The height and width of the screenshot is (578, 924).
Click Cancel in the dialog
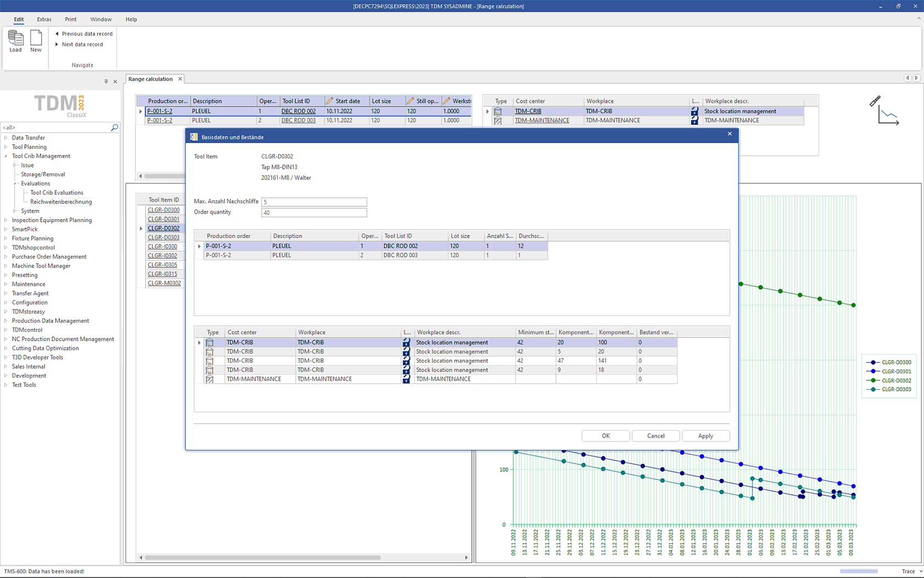(656, 436)
